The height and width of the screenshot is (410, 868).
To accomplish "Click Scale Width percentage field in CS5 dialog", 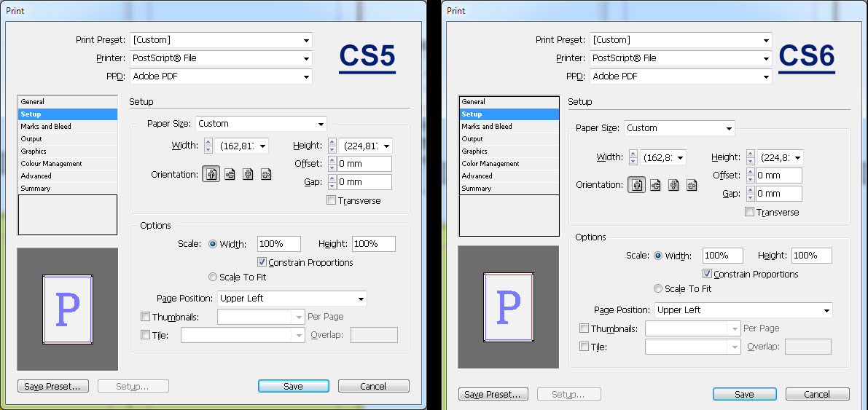I will 279,243.
